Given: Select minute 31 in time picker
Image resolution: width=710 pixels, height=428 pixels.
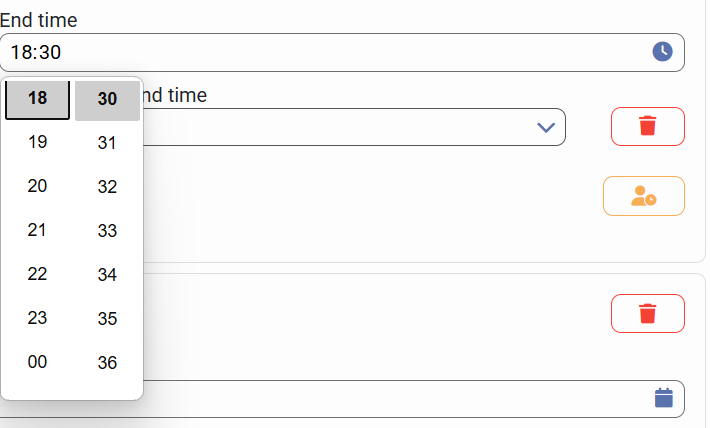Looking at the screenshot, I should [107, 143].
